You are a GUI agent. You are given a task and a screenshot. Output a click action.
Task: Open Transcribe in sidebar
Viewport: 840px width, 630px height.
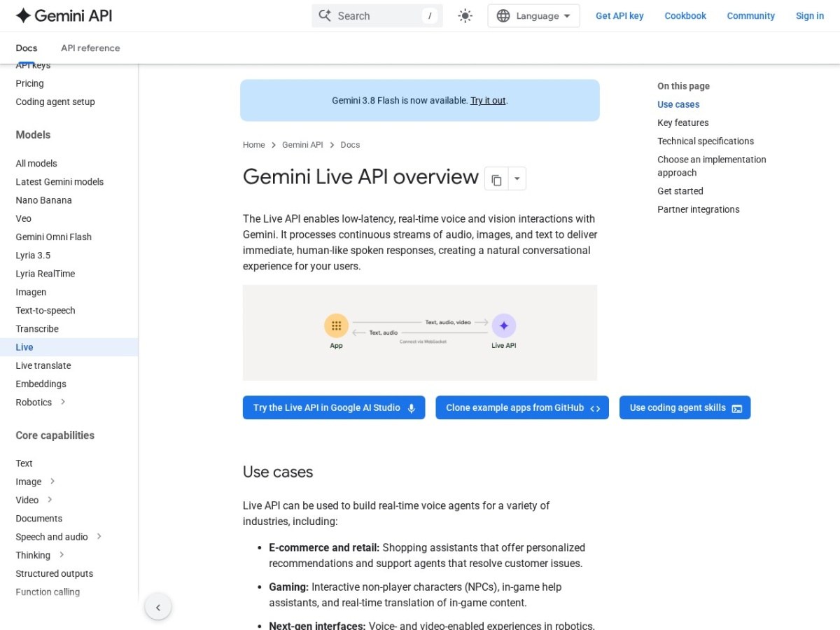pos(37,329)
